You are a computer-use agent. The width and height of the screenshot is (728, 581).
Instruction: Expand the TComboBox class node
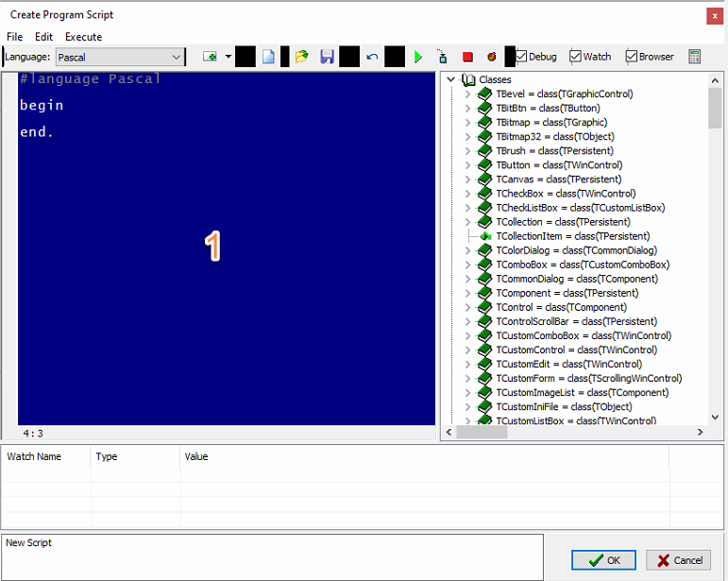[x=467, y=265]
